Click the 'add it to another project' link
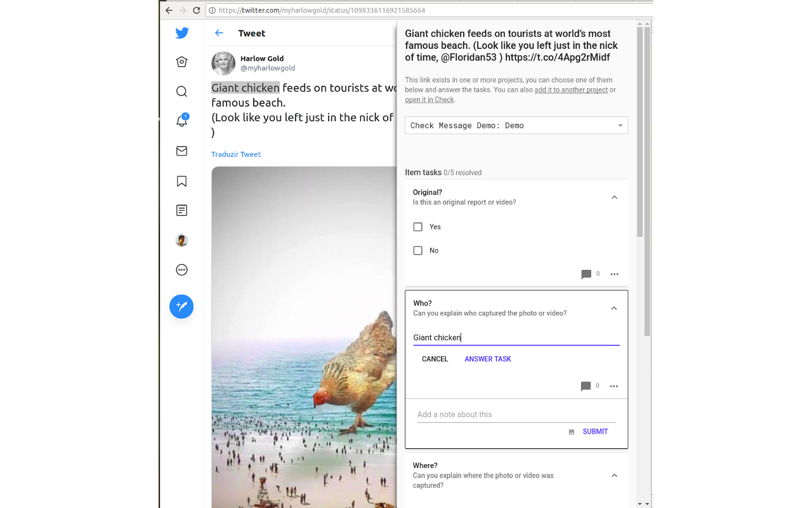This screenshot has height=508, width=812. tap(571, 90)
